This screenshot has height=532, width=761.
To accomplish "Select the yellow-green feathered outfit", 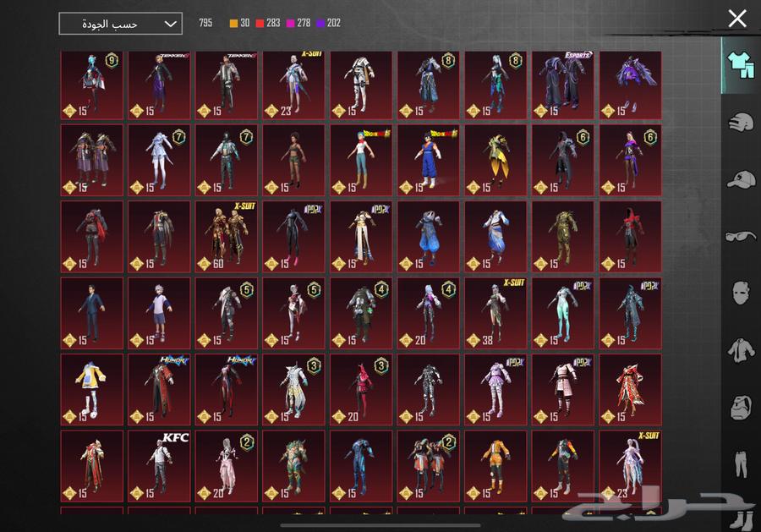I will 495,160.
